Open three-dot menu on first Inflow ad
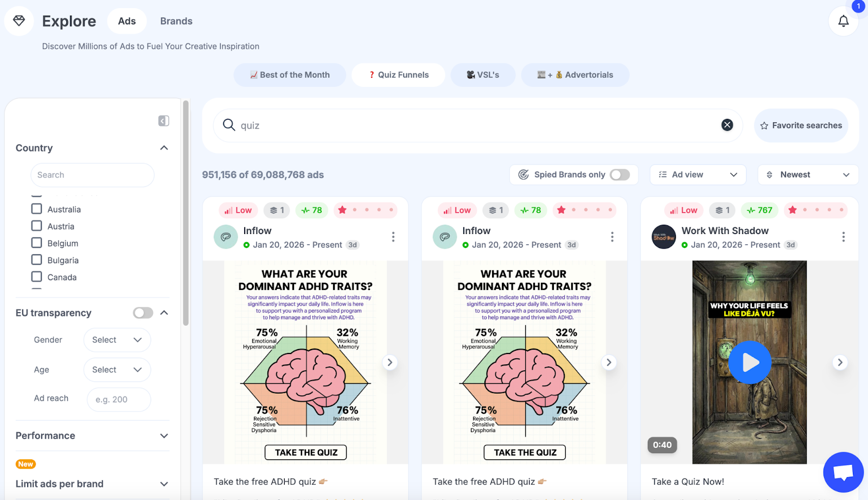868x500 pixels. pyautogui.click(x=393, y=237)
